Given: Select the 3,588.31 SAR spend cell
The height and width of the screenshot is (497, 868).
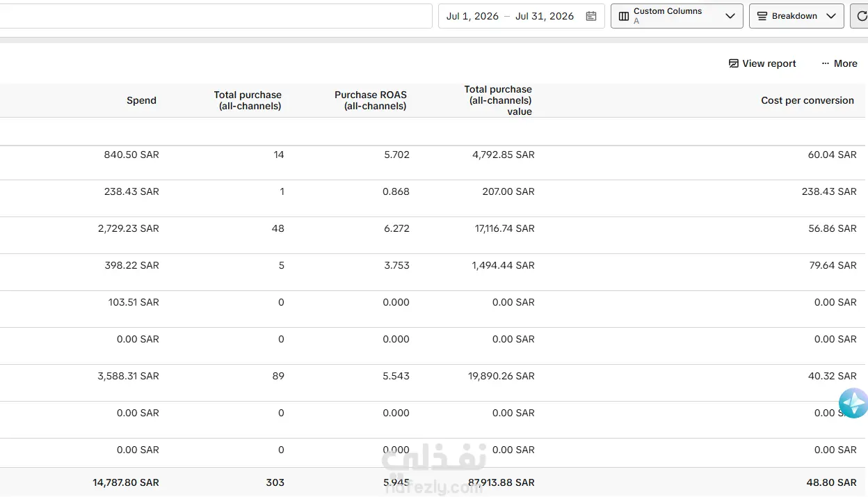Looking at the screenshot, I should [x=129, y=376].
